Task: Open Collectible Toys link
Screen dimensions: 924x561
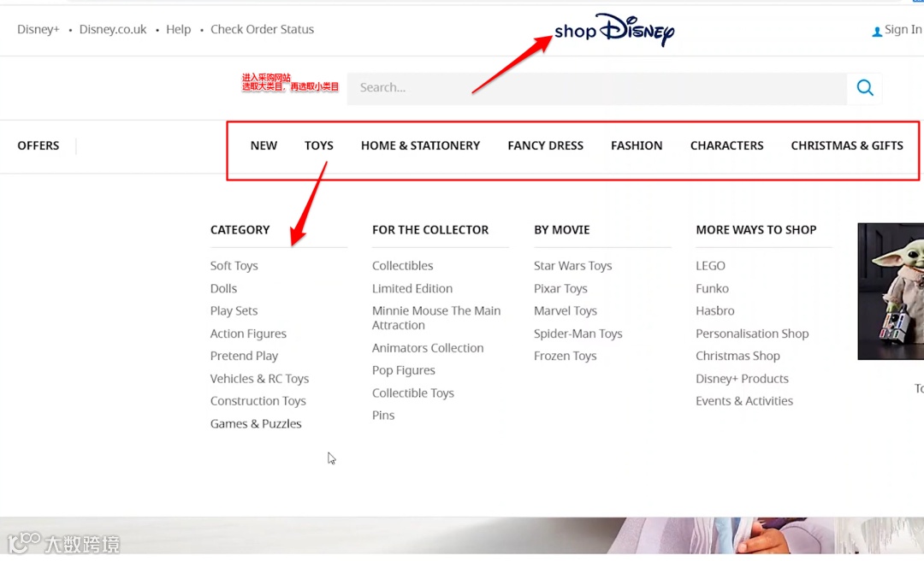Action: click(413, 393)
